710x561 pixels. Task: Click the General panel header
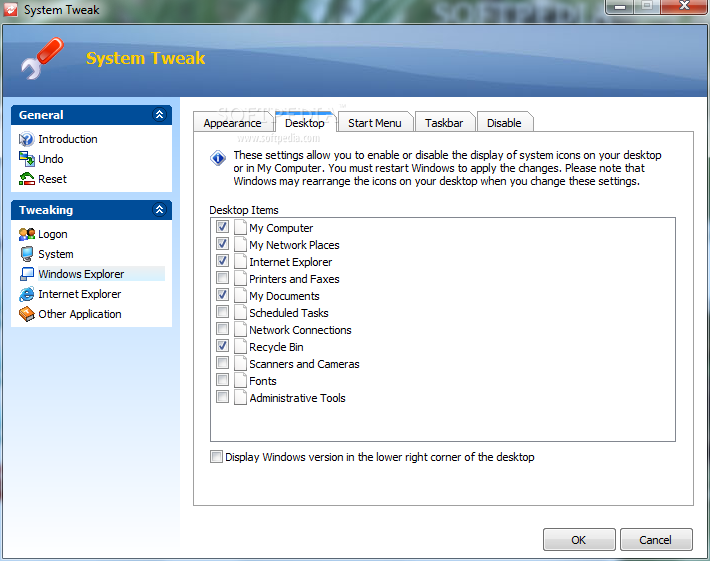coord(91,115)
